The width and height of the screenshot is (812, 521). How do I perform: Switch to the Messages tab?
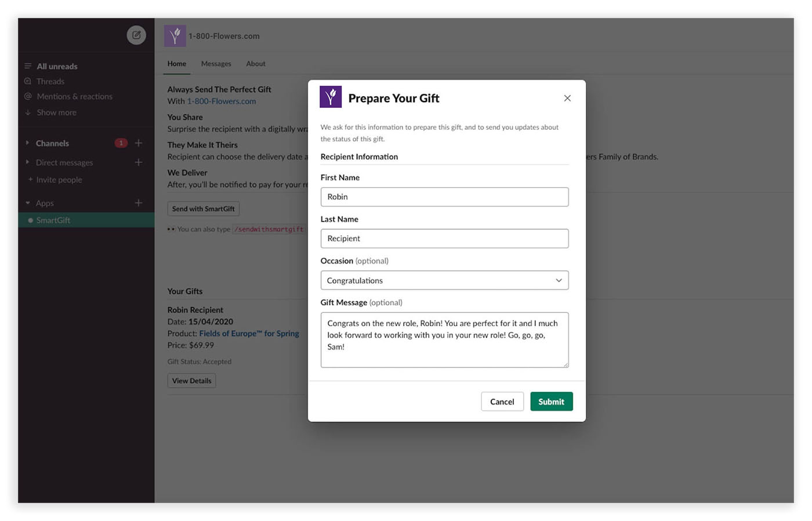[216, 64]
